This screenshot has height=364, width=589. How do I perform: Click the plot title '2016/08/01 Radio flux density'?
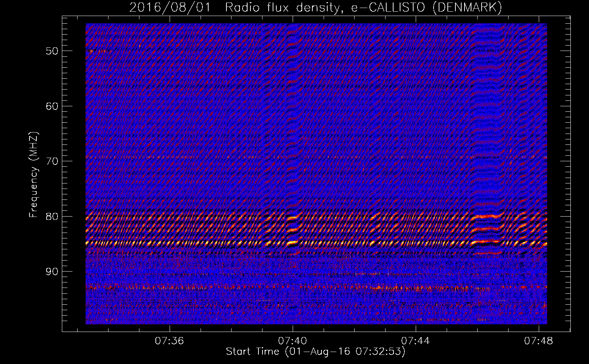click(315, 7)
